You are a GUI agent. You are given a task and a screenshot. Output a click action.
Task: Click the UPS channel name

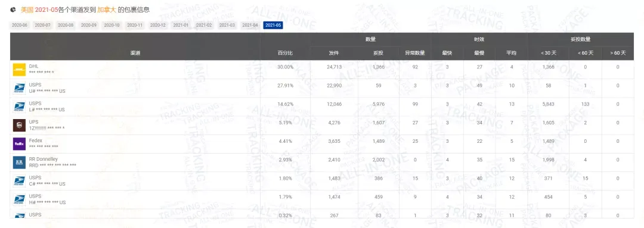(x=33, y=122)
